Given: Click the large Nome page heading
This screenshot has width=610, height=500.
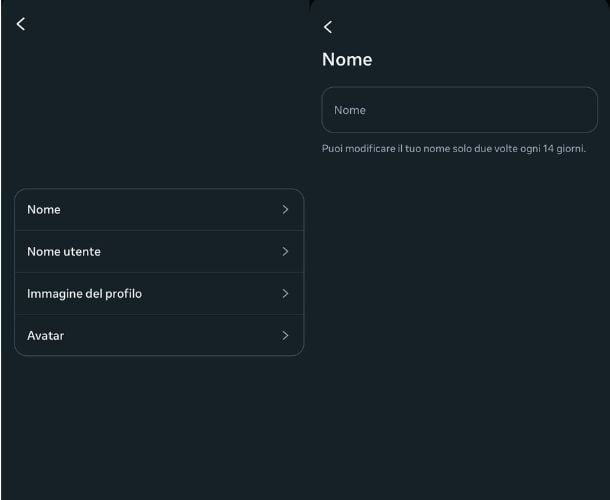Looking at the screenshot, I should [347, 60].
